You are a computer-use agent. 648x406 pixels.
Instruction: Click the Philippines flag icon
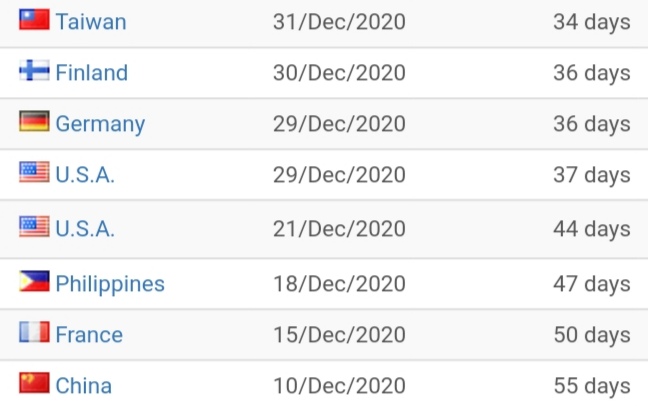point(34,281)
